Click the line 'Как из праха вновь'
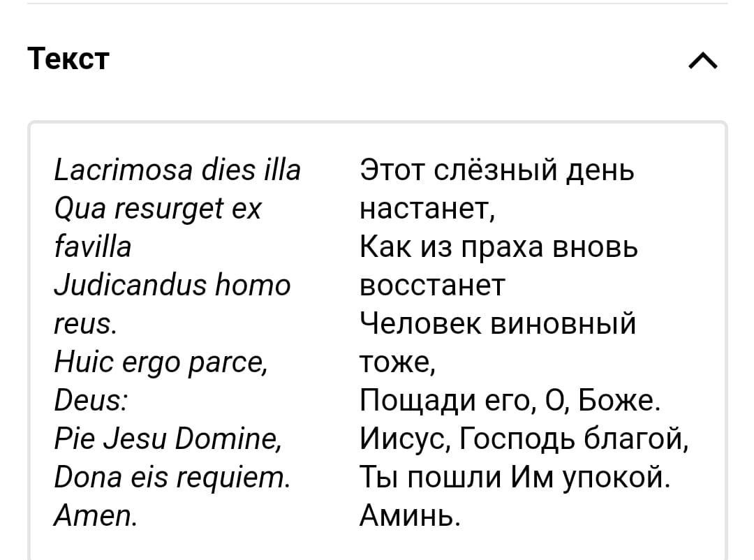 click(x=498, y=246)
